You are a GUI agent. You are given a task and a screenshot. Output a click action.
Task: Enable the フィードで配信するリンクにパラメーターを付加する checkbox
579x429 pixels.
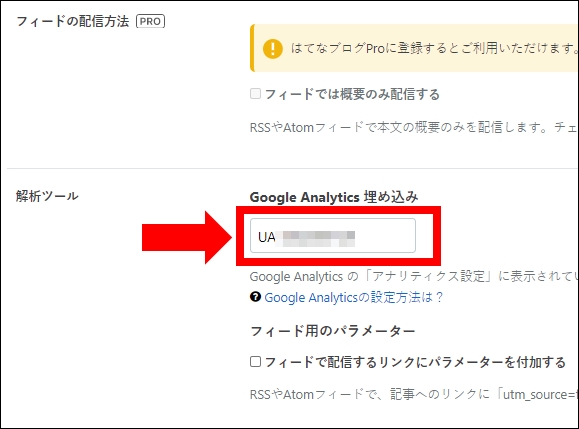click(x=256, y=361)
